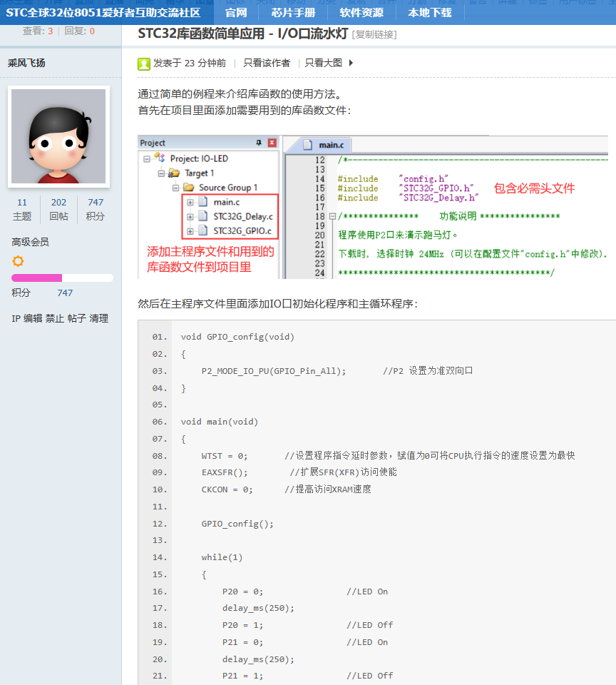Click 'delay_ms(250);' on code line 17
Image resolution: width=616 pixels, height=685 pixels.
click(258, 608)
